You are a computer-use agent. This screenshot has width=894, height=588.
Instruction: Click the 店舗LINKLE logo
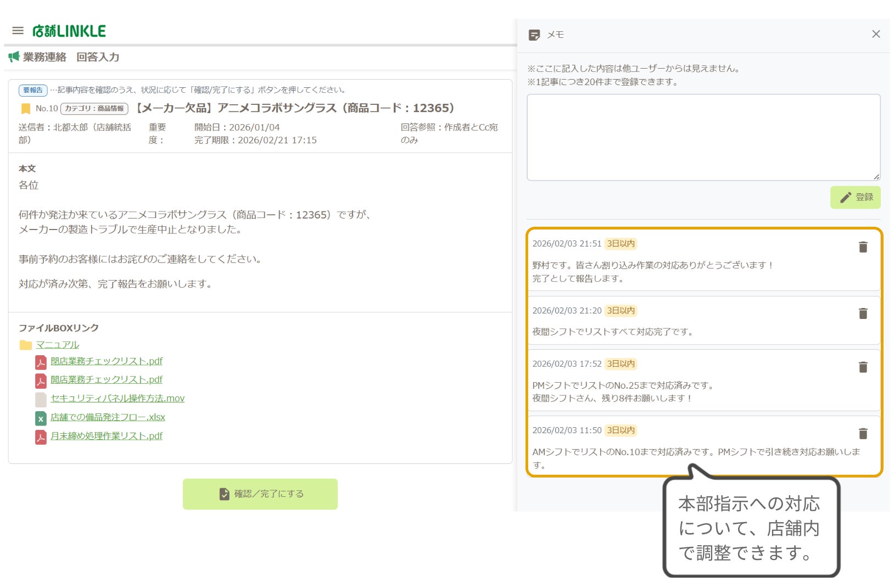(x=69, y=31)
